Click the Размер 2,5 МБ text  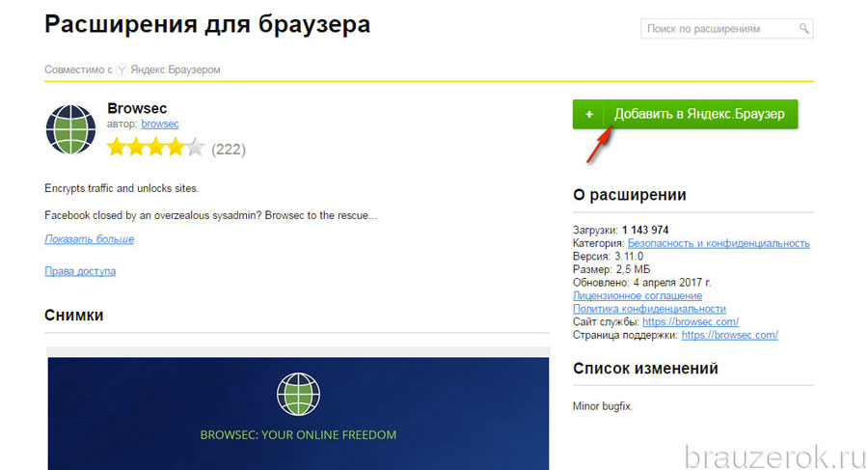point(611,269)
